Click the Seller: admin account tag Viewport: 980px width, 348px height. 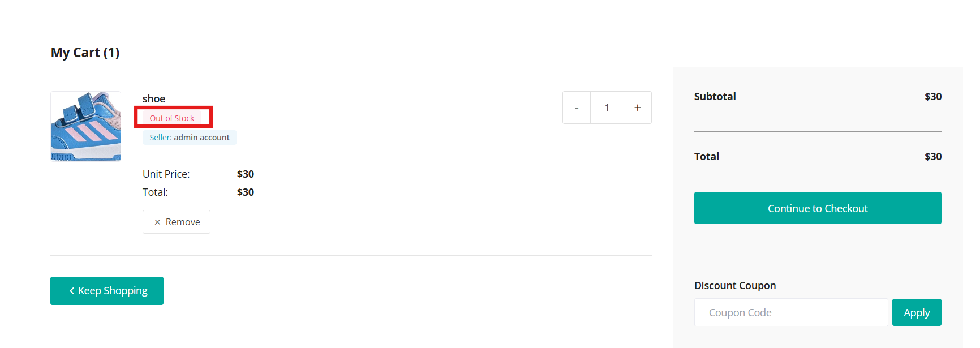(190, 138)
